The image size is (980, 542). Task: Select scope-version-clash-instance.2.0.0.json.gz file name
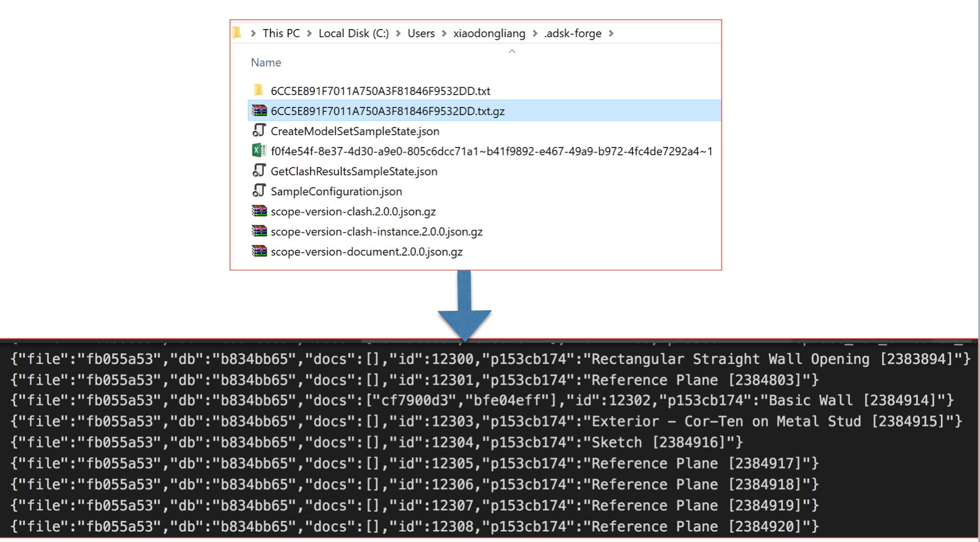(377, 231)
